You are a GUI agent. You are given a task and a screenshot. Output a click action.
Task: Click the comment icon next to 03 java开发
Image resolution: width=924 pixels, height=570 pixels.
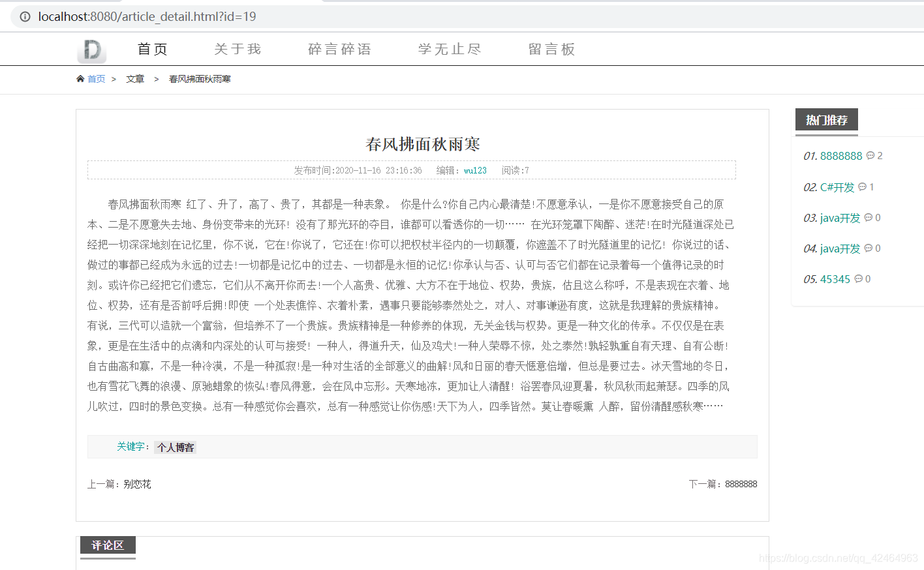point(869,217)
